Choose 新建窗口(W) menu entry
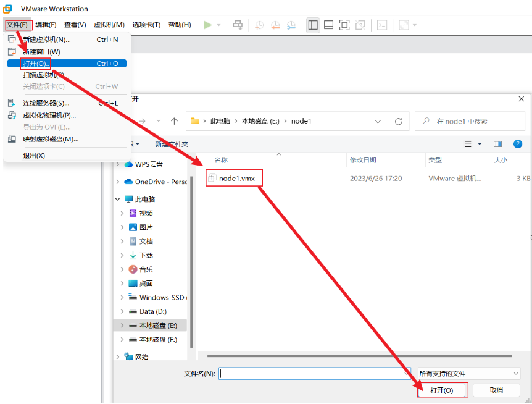This screenshot has height=404, width=532. [x=67, y=52]
